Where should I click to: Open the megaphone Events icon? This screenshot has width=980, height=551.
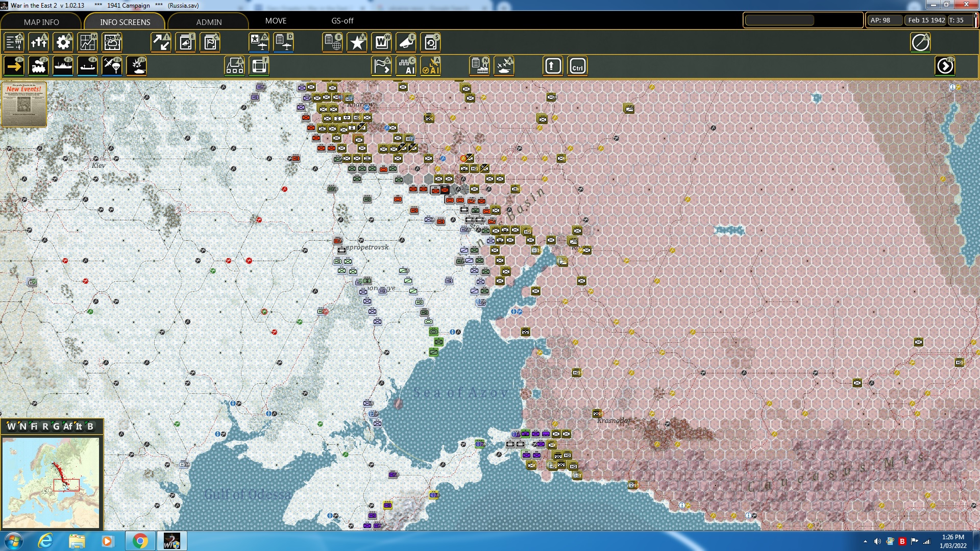pos(406,42)
